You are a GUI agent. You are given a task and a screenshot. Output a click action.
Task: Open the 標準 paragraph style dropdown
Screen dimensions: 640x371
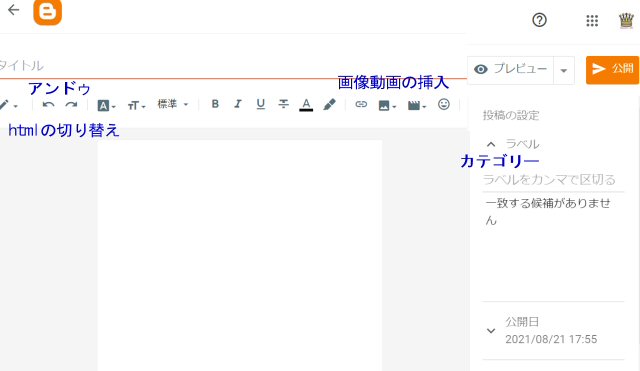(173, 104)
